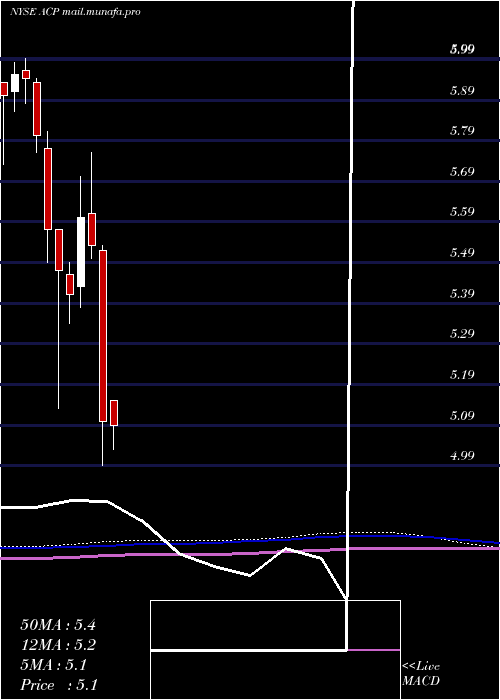The image size is (500, 700).
Task: Click the white candlestick near 5.94 at top
Action: (15, 83)
